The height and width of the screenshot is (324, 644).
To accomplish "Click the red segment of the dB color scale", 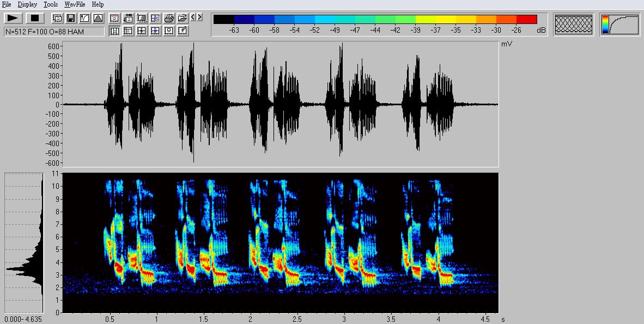I will click(x=526, y=20).
